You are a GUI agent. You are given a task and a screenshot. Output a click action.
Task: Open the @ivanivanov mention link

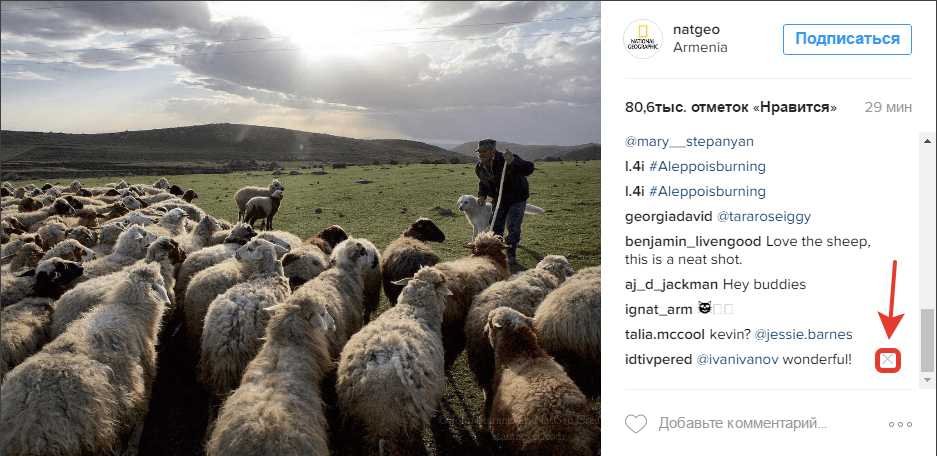pyautogui.click(x=738, y=360)
